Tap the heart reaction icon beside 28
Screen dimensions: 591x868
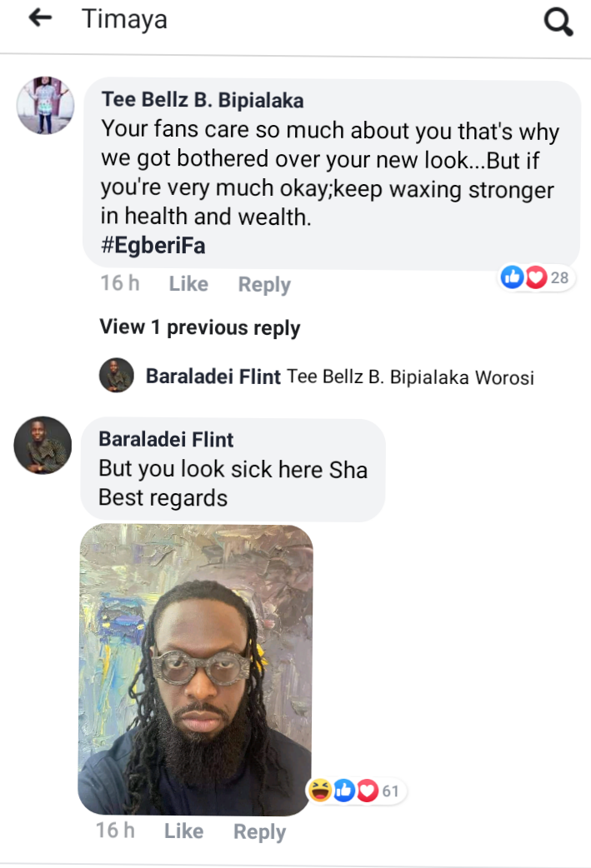(536, 277)
